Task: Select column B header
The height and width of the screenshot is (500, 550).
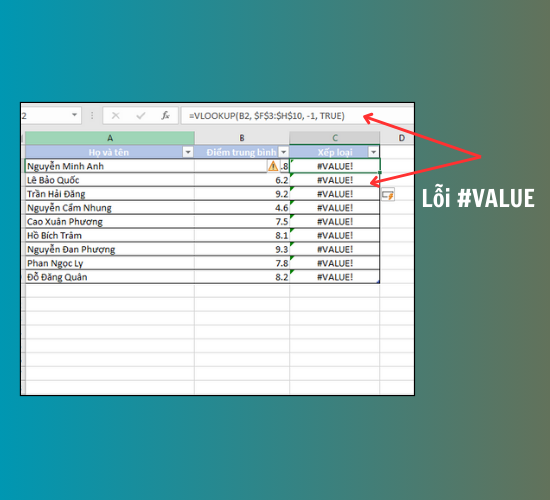Action: pos(242,138)
